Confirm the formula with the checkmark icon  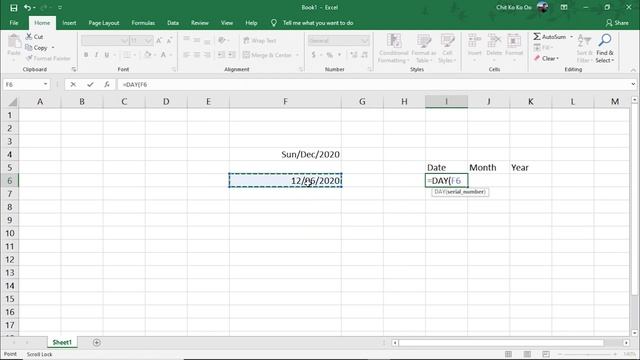(90, 84)
